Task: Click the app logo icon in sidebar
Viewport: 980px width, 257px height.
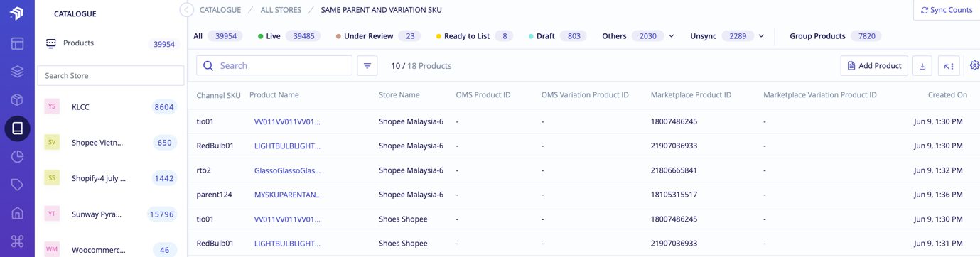Action: point(17,13)
